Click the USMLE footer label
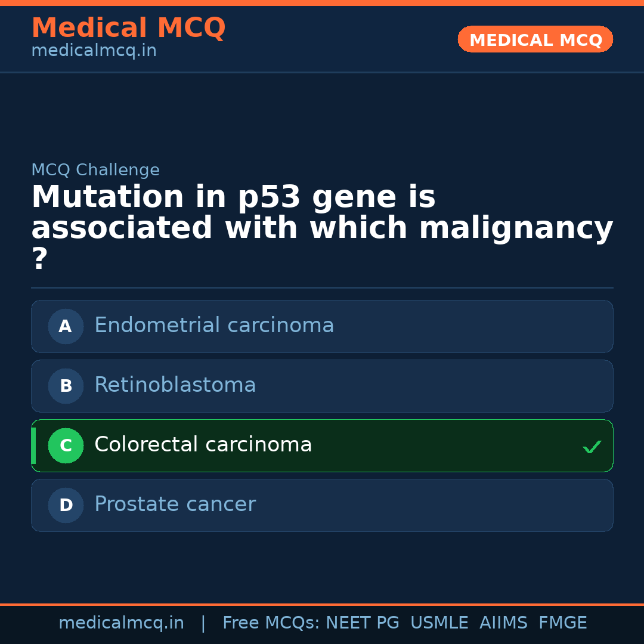This screenshot has width=644, height=644. click(x=439, y=623)
